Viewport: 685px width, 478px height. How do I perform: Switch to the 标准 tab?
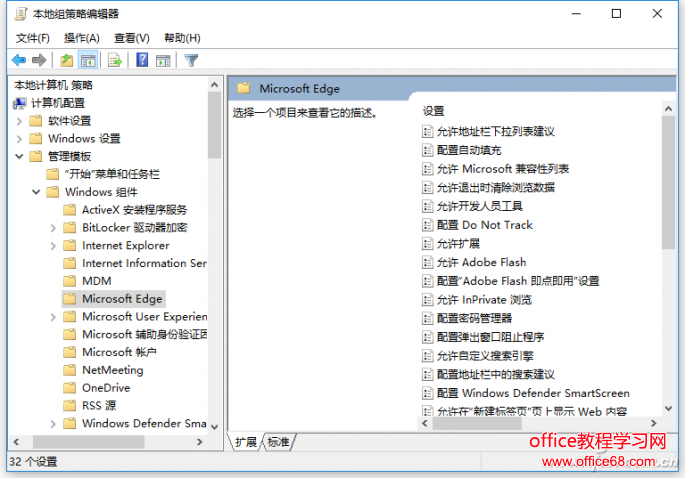(278, 442)
